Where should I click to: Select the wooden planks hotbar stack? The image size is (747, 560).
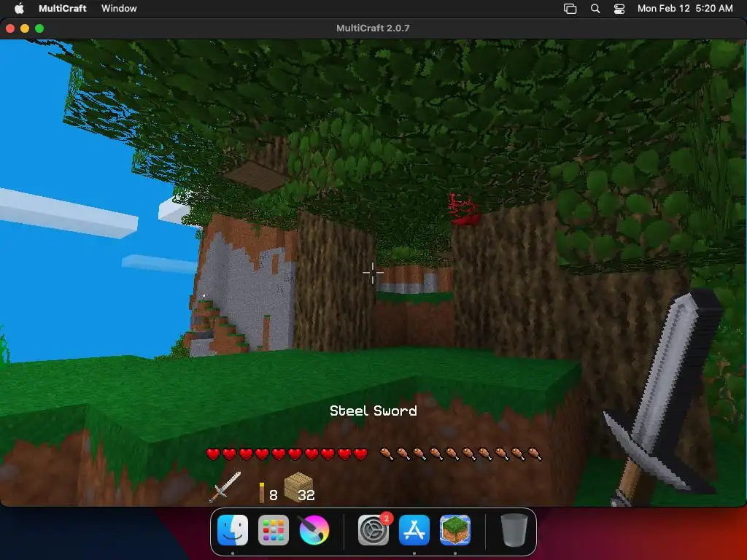[299, 487]
